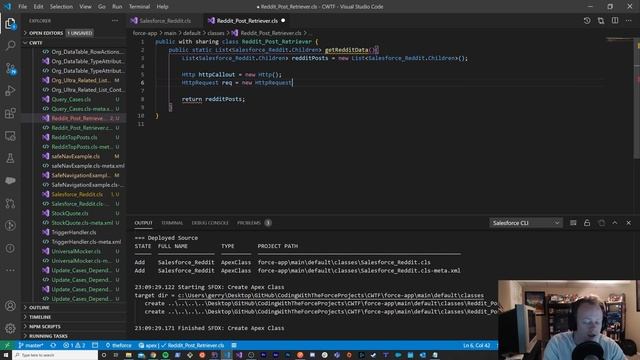Open the Test beaker view
Screen dimensions: 640x360
coord(10,158)
